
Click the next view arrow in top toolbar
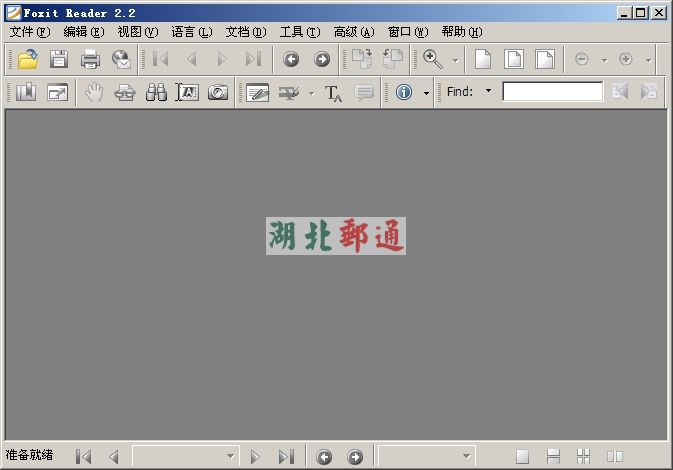click(x=322, y=59)
